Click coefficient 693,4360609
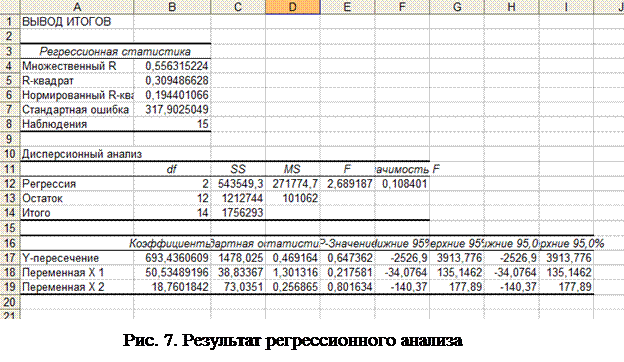 pos(172,258)
